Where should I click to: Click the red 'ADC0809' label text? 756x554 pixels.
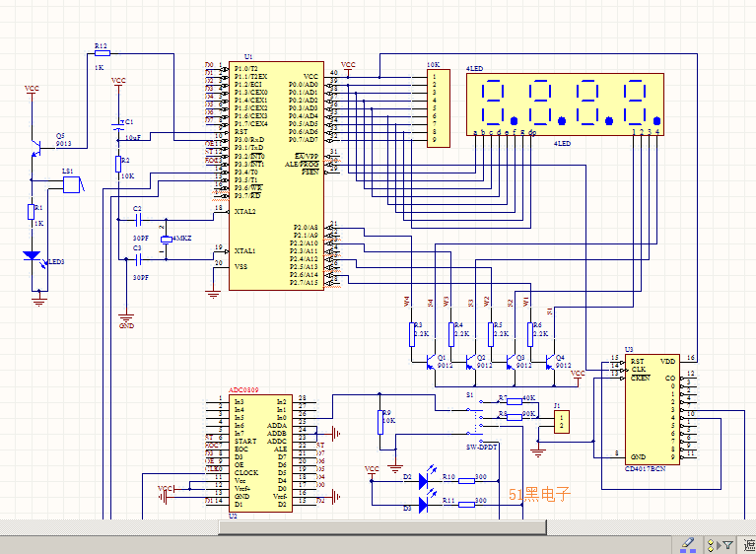(x=243, y=390)
